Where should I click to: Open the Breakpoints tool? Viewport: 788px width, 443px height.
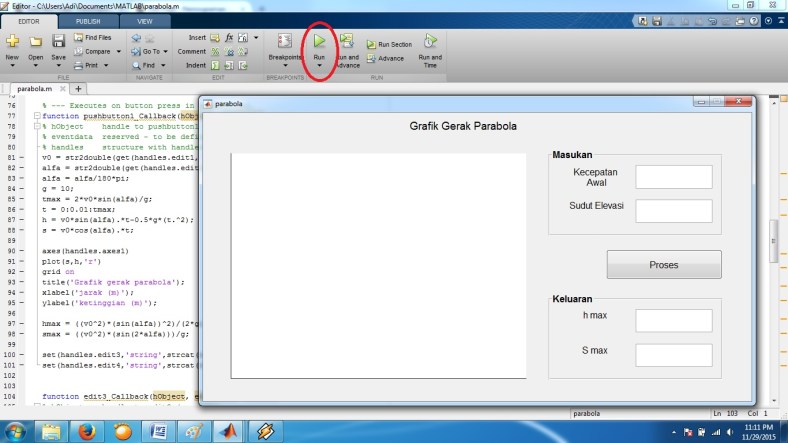(x=284, y=45)
